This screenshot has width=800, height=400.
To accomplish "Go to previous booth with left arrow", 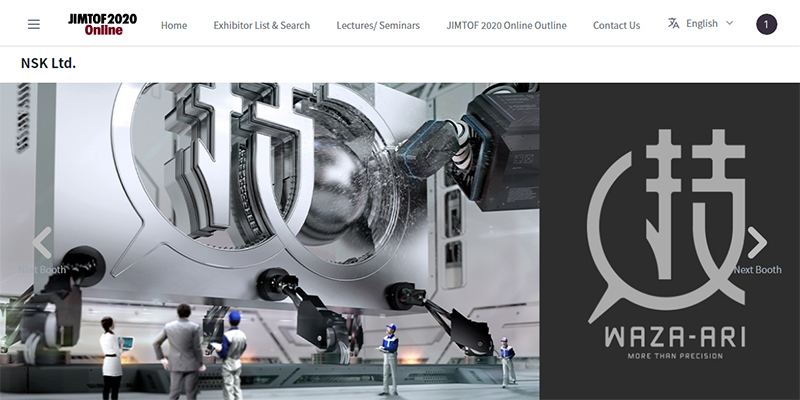I will click(x=42, y=243).
